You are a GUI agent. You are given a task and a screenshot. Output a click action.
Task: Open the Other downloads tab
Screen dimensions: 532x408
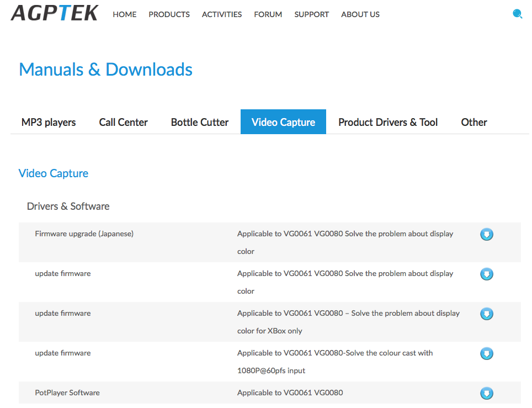(474, 122)
